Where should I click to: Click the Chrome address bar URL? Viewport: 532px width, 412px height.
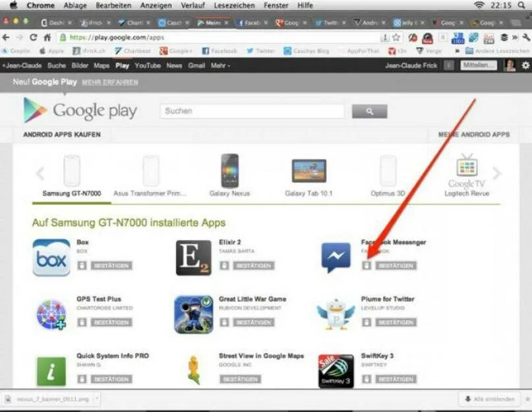coord(117,38)
